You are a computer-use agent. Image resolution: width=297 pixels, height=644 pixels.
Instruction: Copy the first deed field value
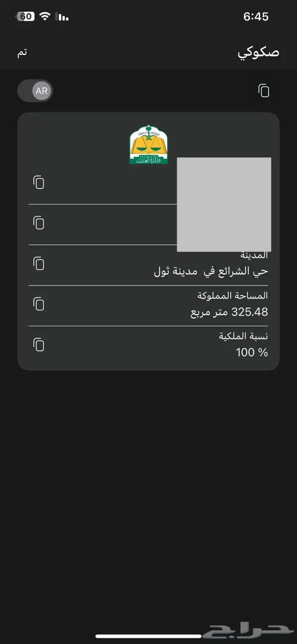(x=39, y=182)
